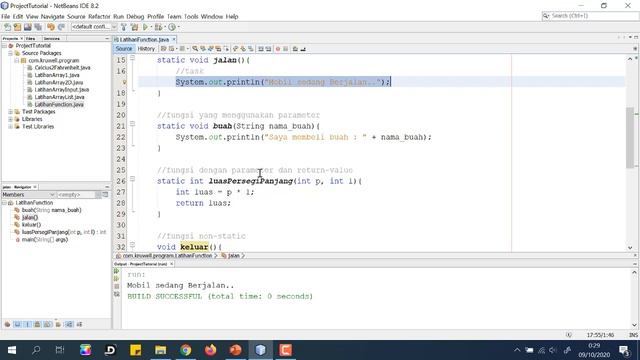Screen dimensions: 640x360
Task: Open LatihanArrayList.java in the project tree
Action: (59, 97)
